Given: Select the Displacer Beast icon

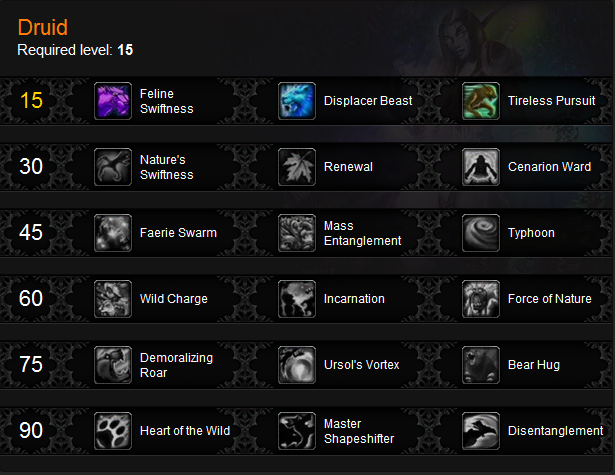Looking at the screenshot, I should (x=297, y=101).
